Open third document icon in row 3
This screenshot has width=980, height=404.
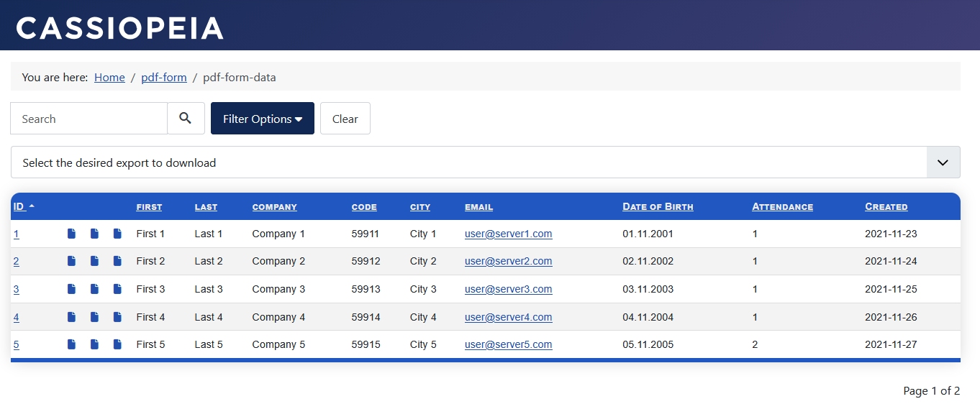[117, 289]
